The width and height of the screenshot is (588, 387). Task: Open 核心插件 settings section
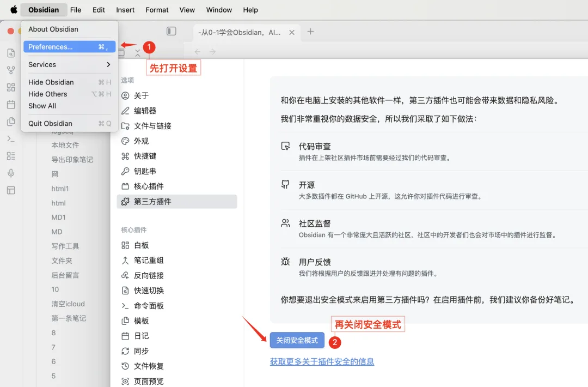click(177, 186)
